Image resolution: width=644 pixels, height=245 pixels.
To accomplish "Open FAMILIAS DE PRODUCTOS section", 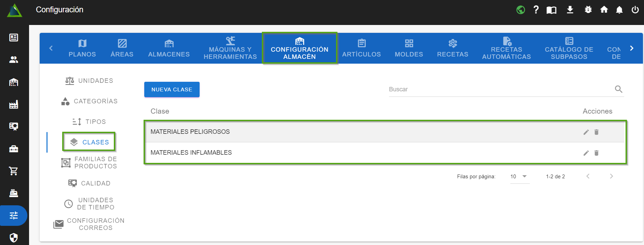I will (89, 163).
